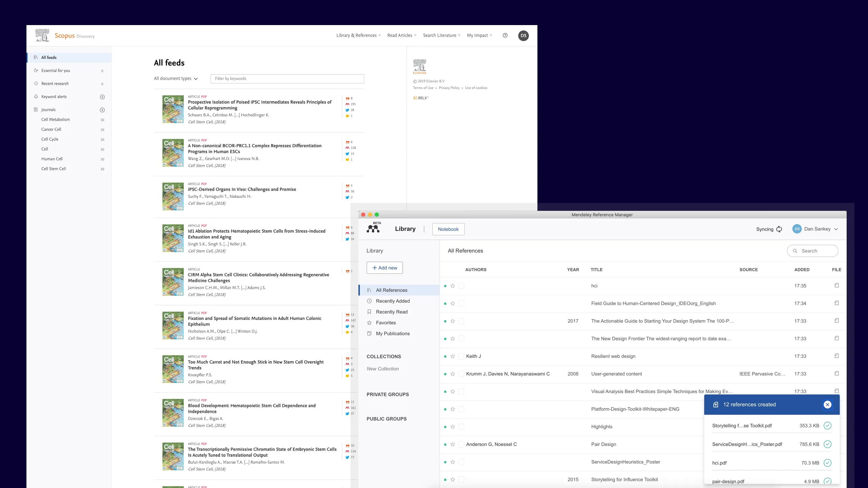The image size is (868, 488).
Task: Select the Notebook tab in Mendeley
Action: pos(448,229)
